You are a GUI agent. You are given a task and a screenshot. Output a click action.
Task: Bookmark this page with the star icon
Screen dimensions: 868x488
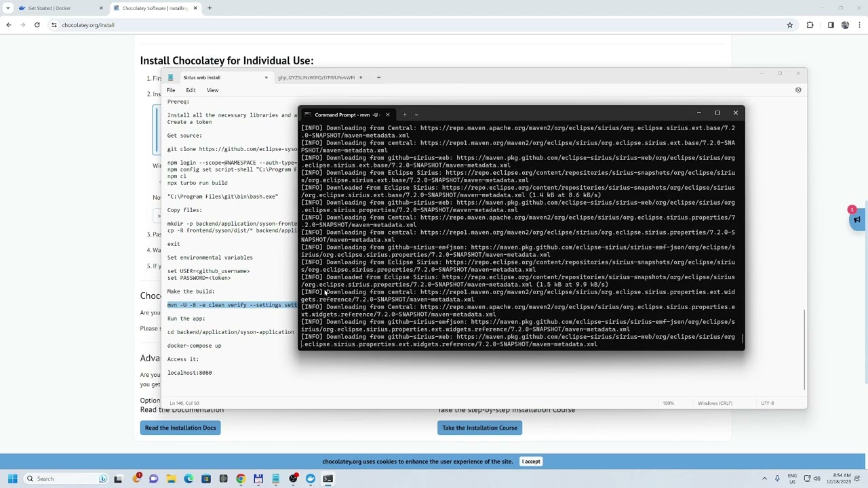tap(789, 25)
